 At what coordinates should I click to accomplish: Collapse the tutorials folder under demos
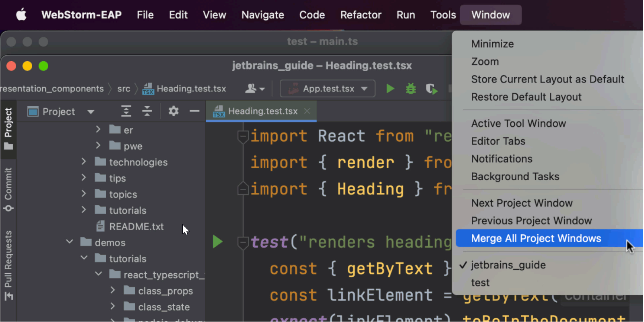(x=84, y=258)
